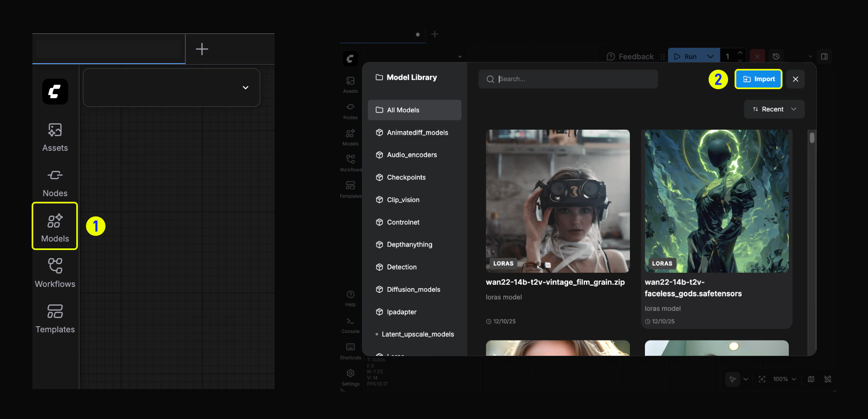Click the Import button in Model Library
868x419 pixels.
click(758, 79)
